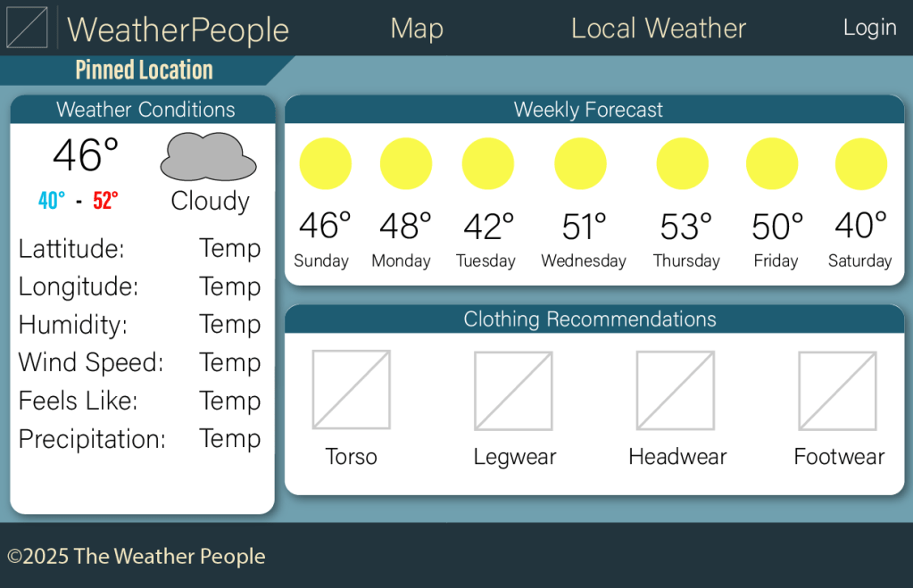Select Friday's sun forecast icon

pos(772,164)
